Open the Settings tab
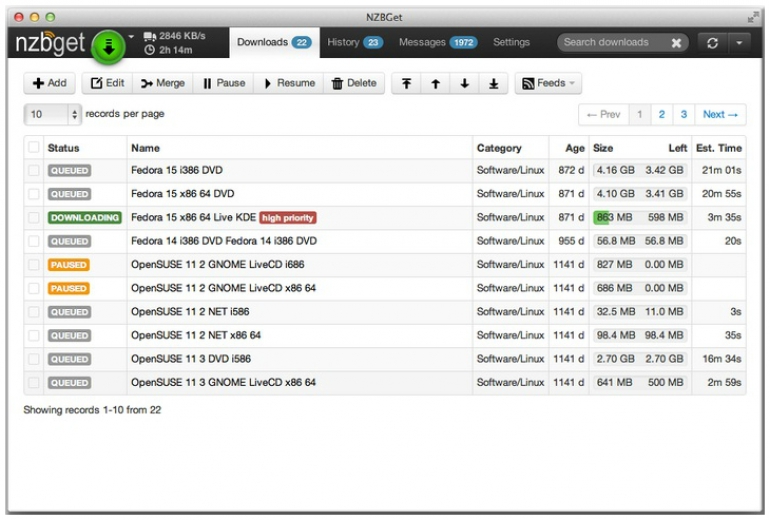Image resolution: width=770 pixels, height=520 pixels. pyautogui.click(x=511, y=42)
